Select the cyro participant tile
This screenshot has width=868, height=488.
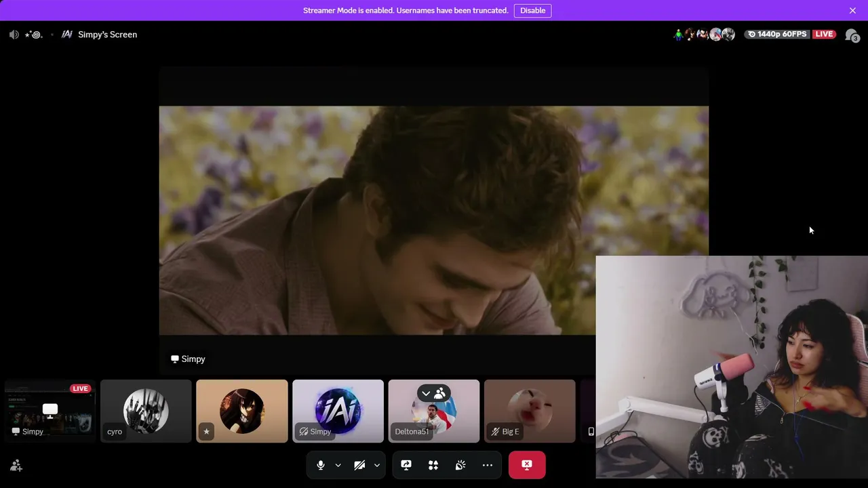tap(146, 411)
